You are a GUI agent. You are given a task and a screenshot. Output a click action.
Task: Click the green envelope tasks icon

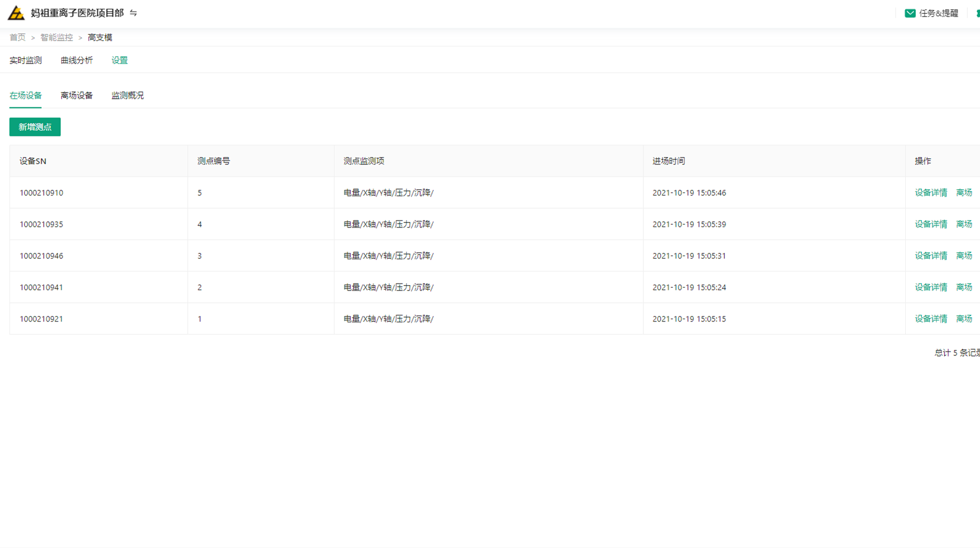[x=910, y=13]
